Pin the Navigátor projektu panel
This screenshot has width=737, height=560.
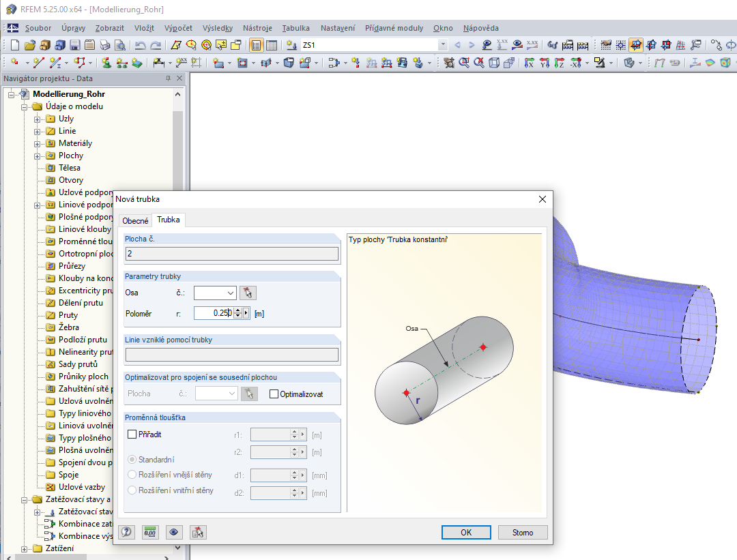(168, 78)
